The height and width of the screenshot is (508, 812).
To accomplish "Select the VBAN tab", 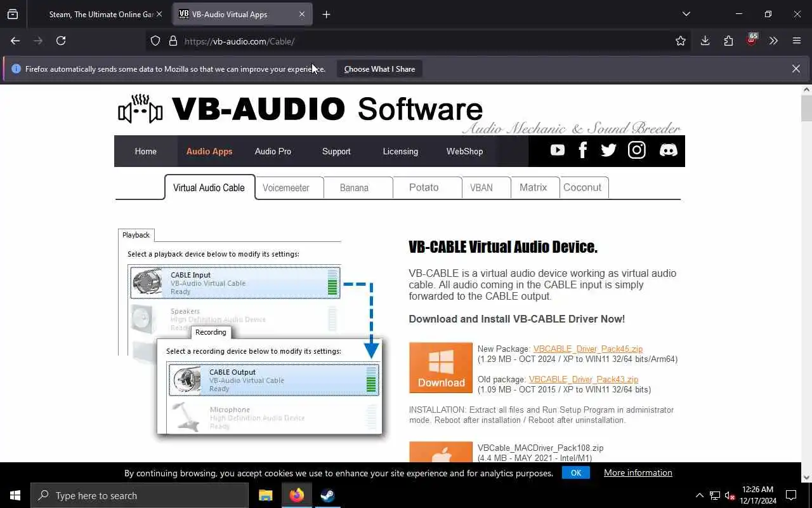I will 486,188.
